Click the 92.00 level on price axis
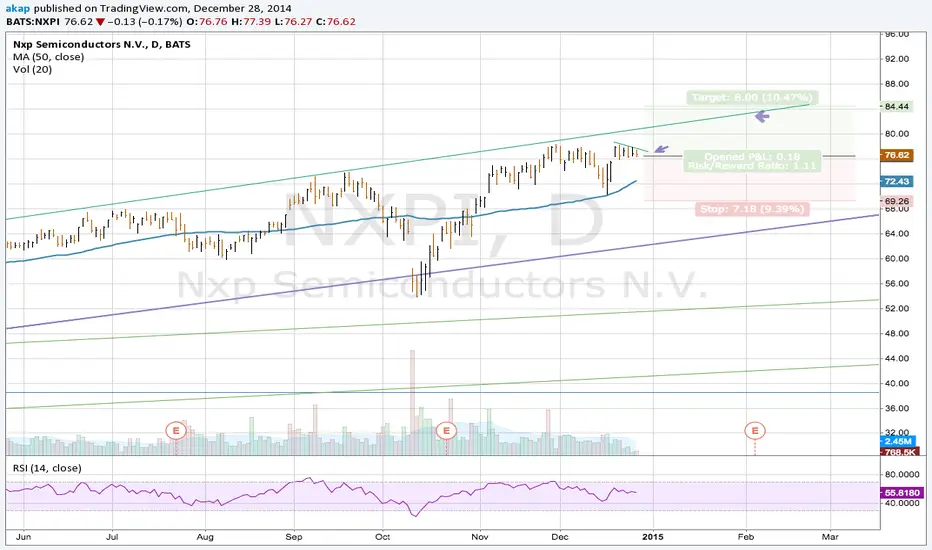The width and height of the screenshot is (932, 550). click(x=897, y=59)
